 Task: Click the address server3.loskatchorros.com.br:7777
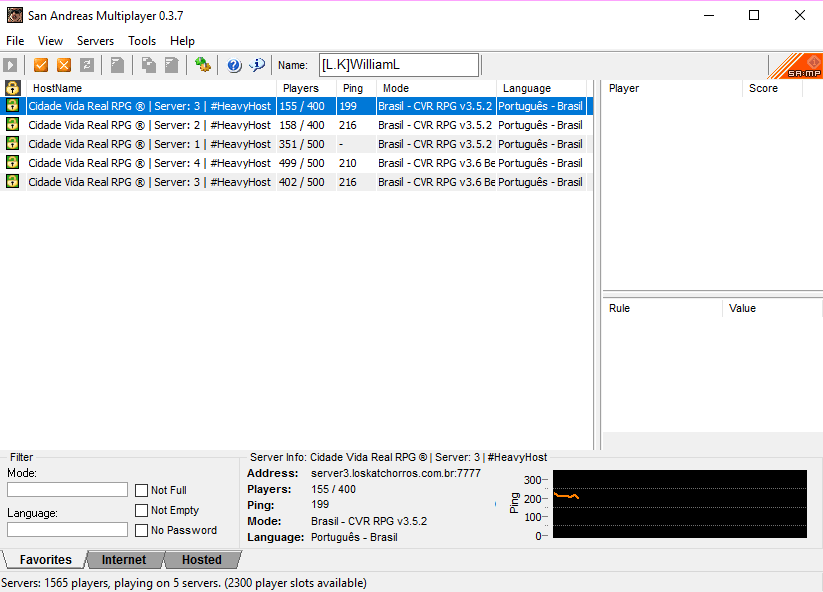pyautogui.click(x=396, y=473)
